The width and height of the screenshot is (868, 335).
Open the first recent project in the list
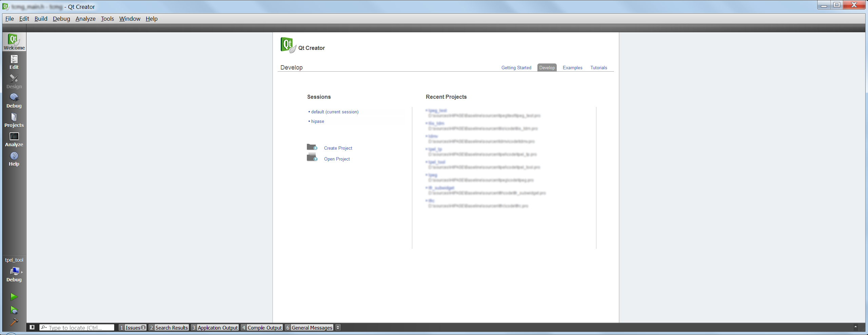438,110
